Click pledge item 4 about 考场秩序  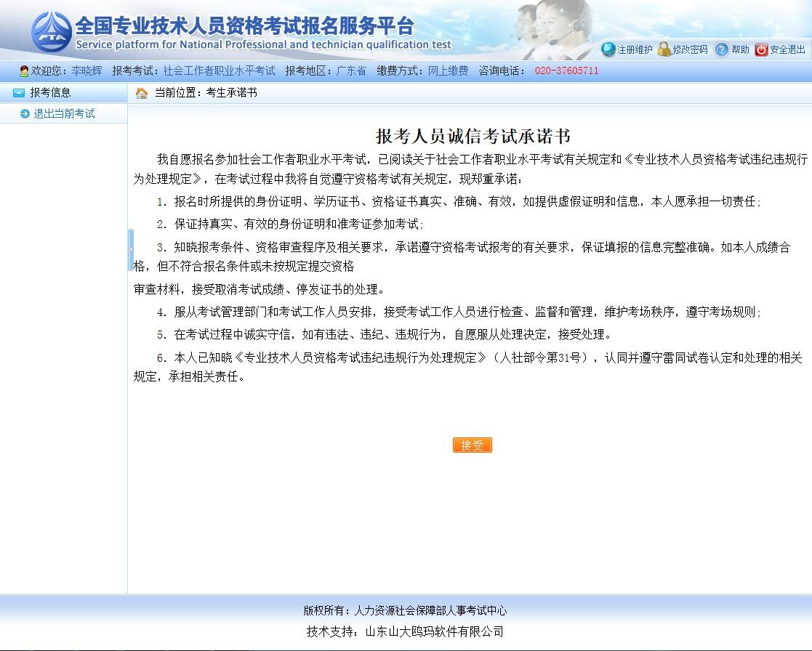point(459,312)
